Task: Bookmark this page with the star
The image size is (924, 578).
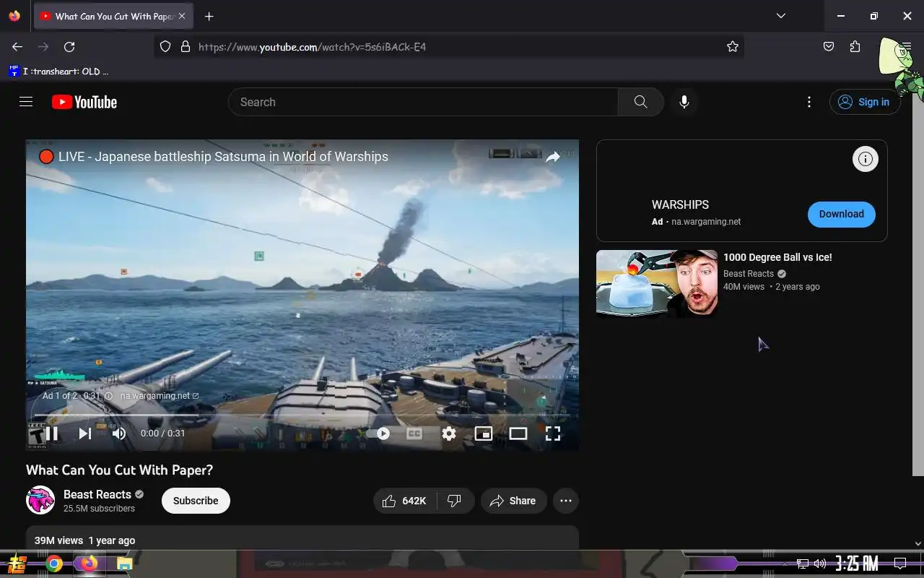Action: pyautogui.click(x=733, y=47)
